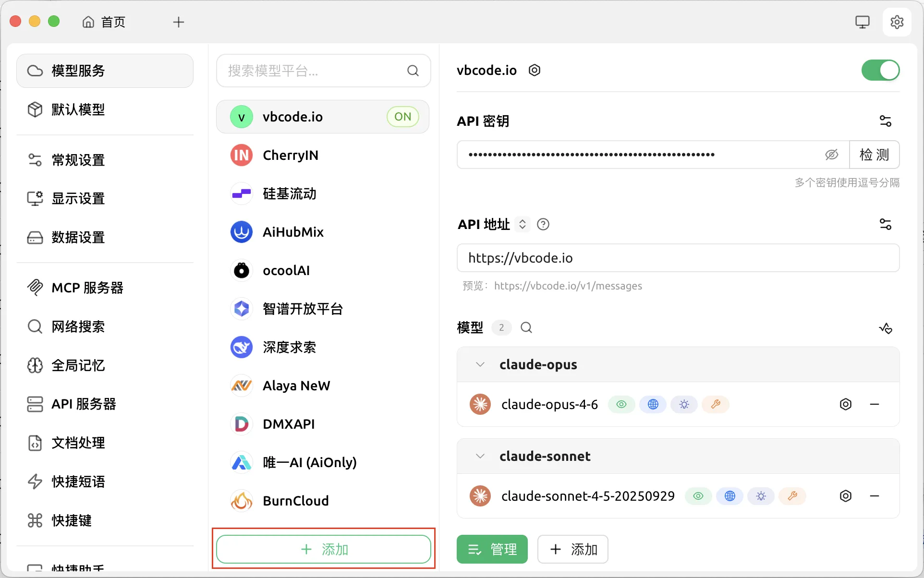This screenshot has height=578, width=924.
Task: Select 智谱开放平台 provider
Action: click(323, 309)
